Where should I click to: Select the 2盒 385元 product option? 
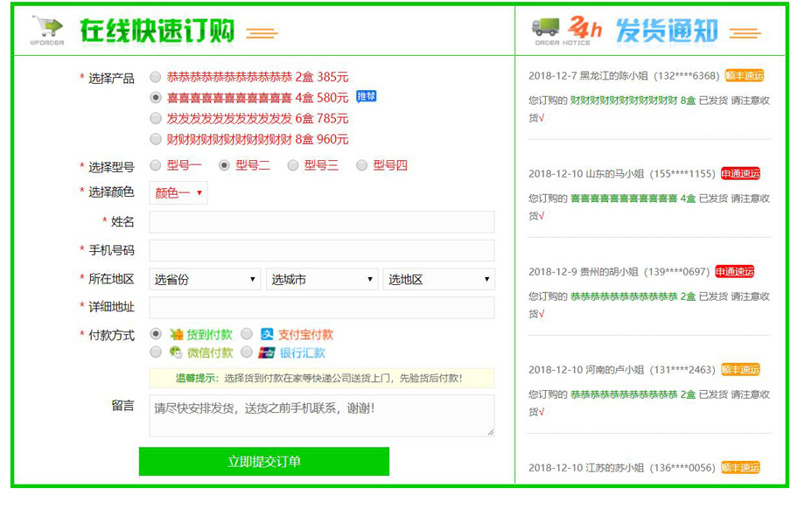pos(156,77)
